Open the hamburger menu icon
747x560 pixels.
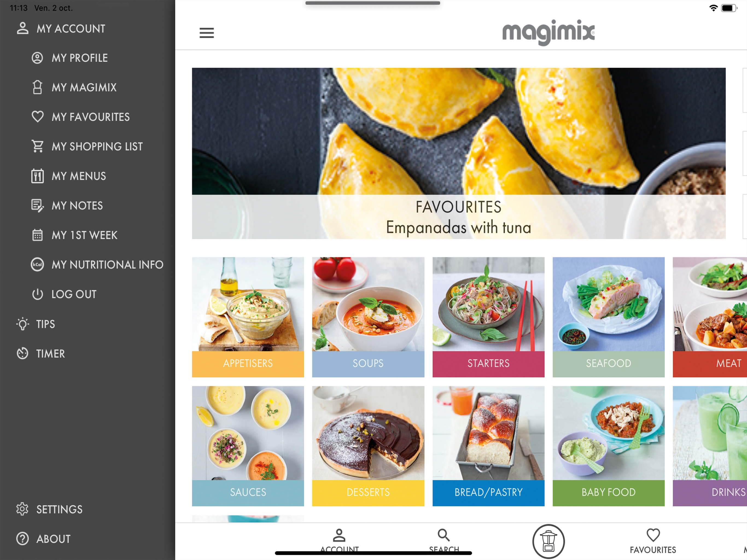pos(207,33)
